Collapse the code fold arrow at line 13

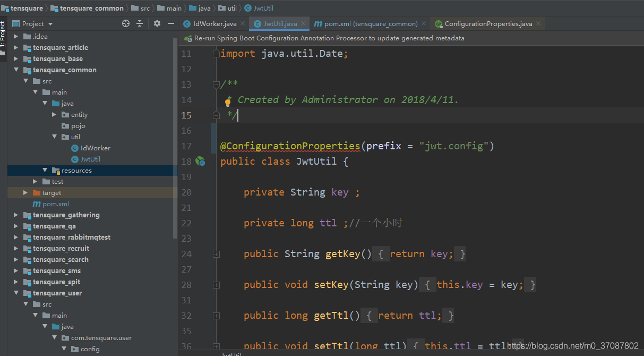(216, 84)
